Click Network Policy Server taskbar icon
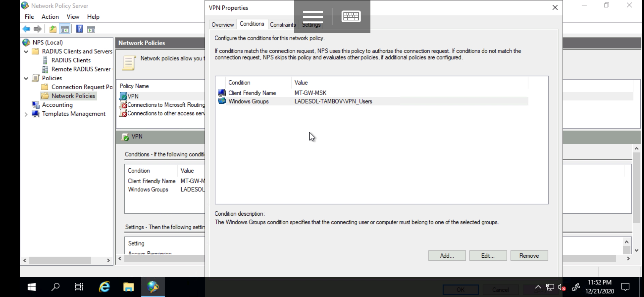The width and height of the screenshot is (644, 297). pos(153,287)
